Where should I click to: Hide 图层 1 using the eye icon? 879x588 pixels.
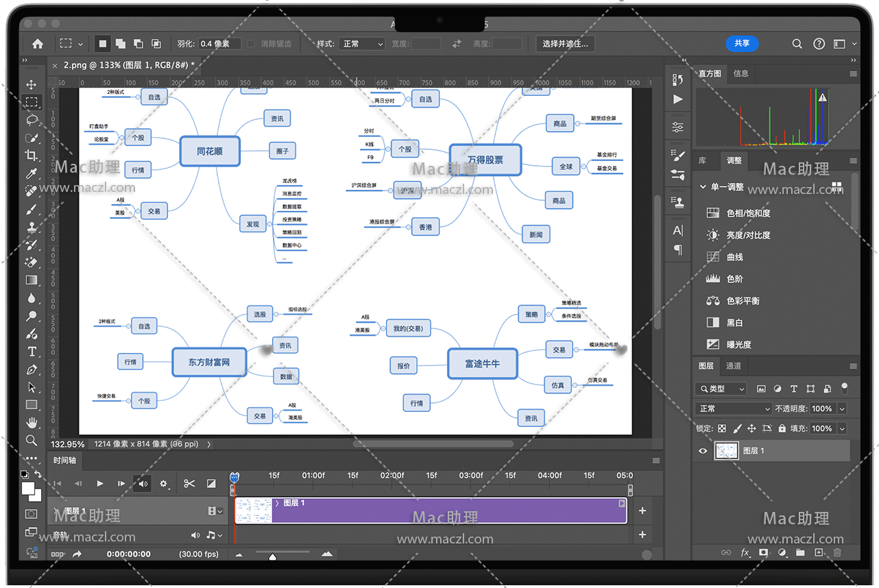[x=703, y=451]
